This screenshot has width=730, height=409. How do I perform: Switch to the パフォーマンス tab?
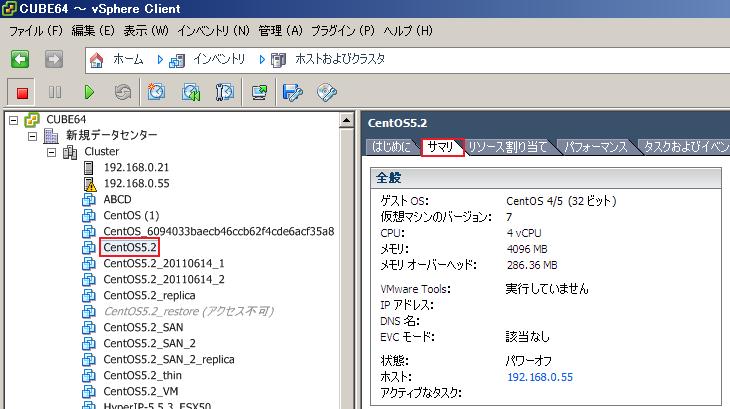[596, 147]
